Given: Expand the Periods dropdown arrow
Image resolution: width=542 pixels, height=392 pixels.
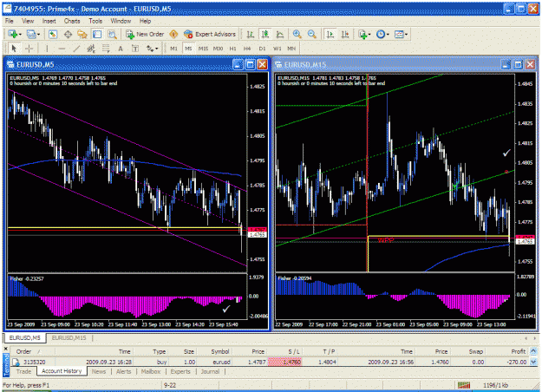Looking at the screenshot, I should click(x=388, y=34).
